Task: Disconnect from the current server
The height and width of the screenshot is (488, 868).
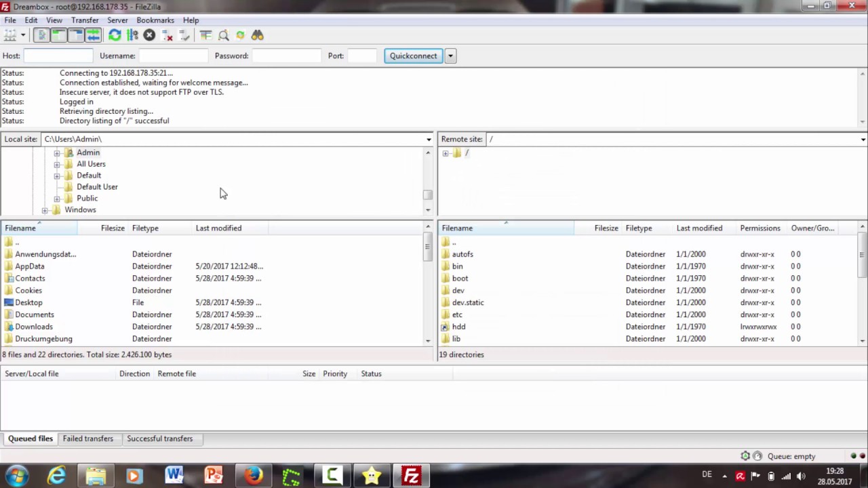Action: pos(167,35)
